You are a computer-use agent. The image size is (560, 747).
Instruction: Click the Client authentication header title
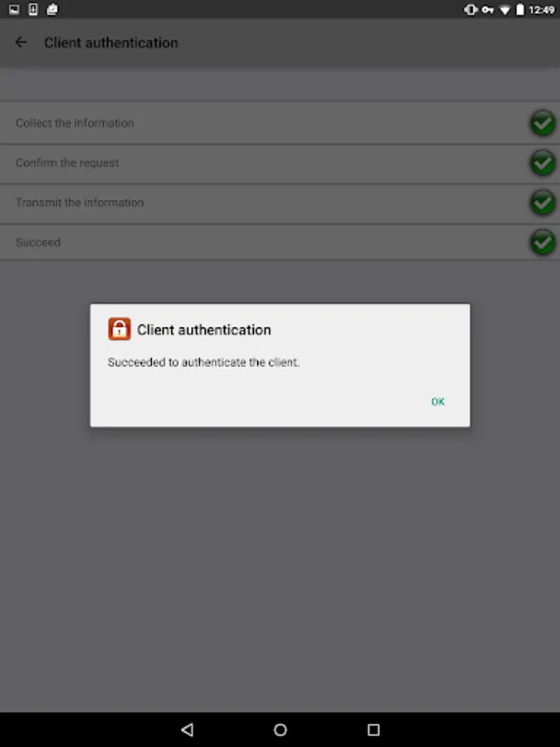click(111, 43)
